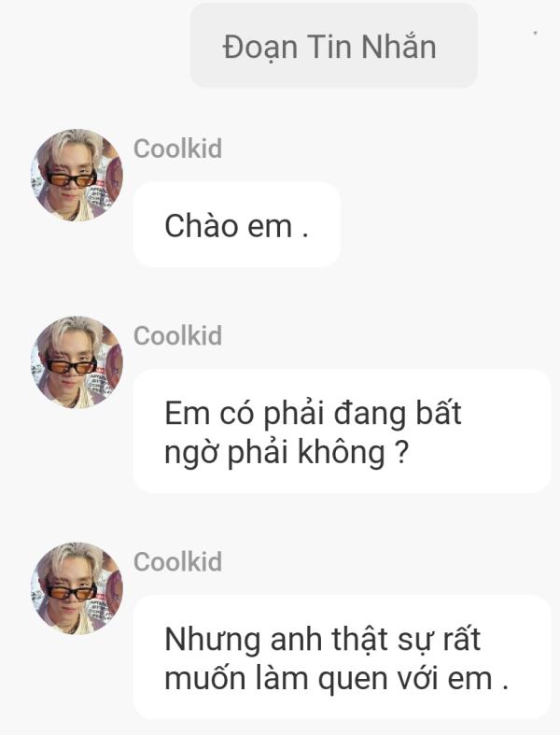Click the word muốn in last message

[205, 677]
